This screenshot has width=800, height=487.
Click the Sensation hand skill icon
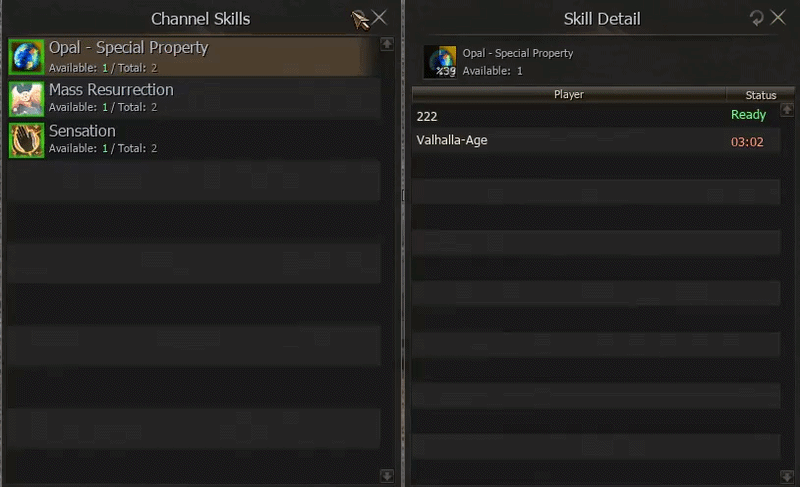[x=27, y=140]
